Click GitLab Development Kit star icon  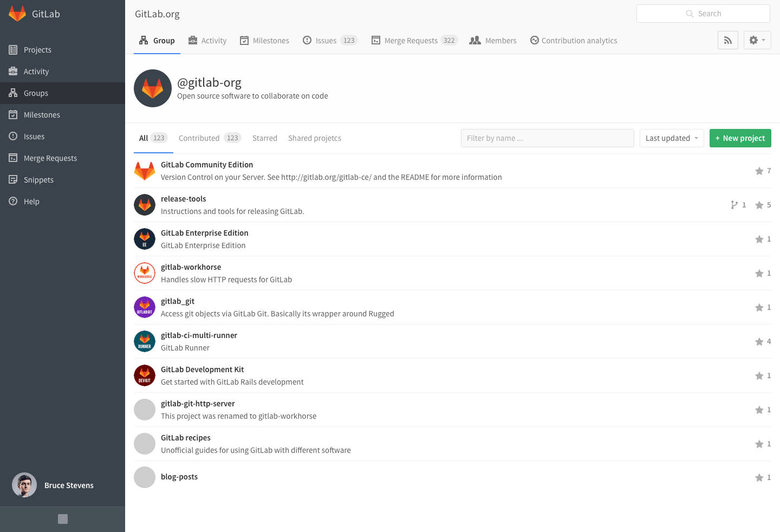point(759,376)
